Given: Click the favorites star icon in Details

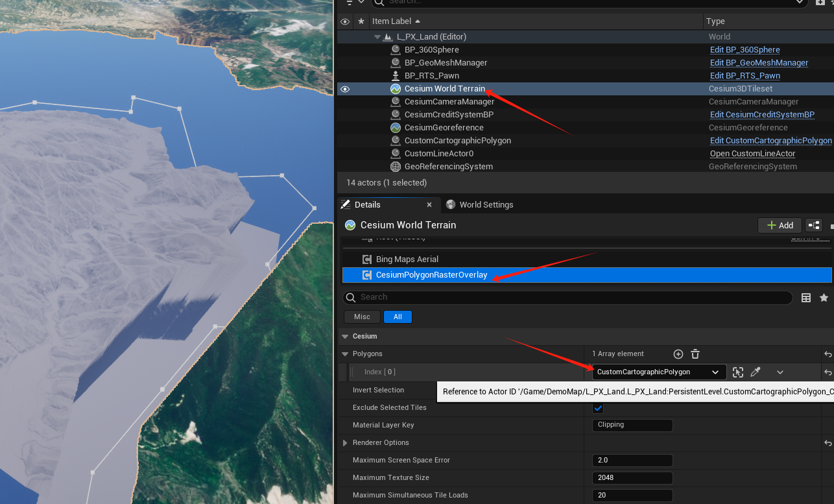Looking at the screenshot, I should pos(824,298).
